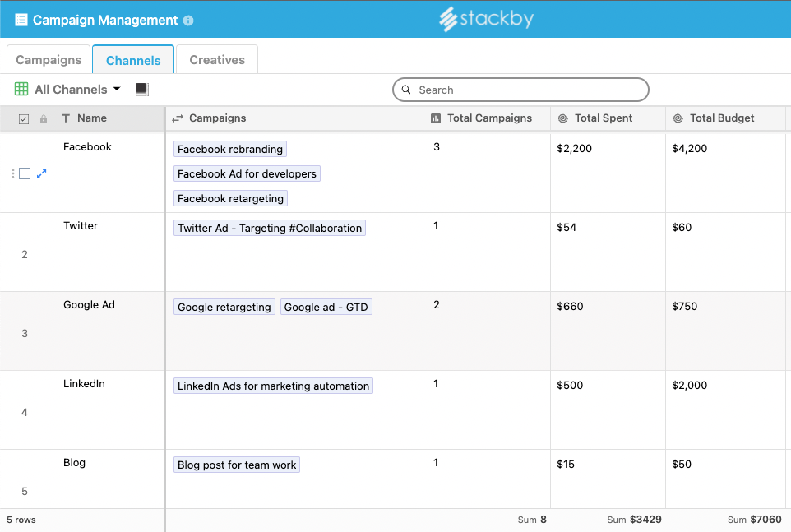Click the Stackby logo
Image resolution: width=791 pixels, height=532 pixels.
[x=486, y=19]
